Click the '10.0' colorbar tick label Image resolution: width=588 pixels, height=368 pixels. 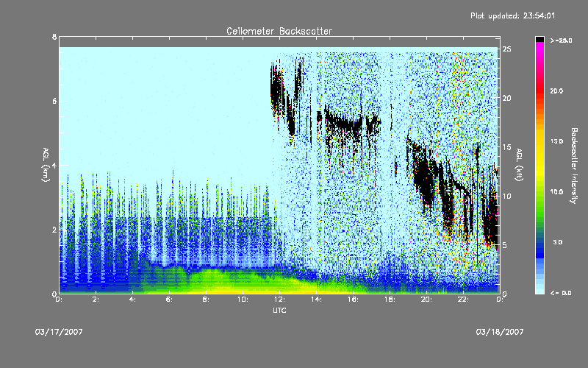(x=556, y=192)
